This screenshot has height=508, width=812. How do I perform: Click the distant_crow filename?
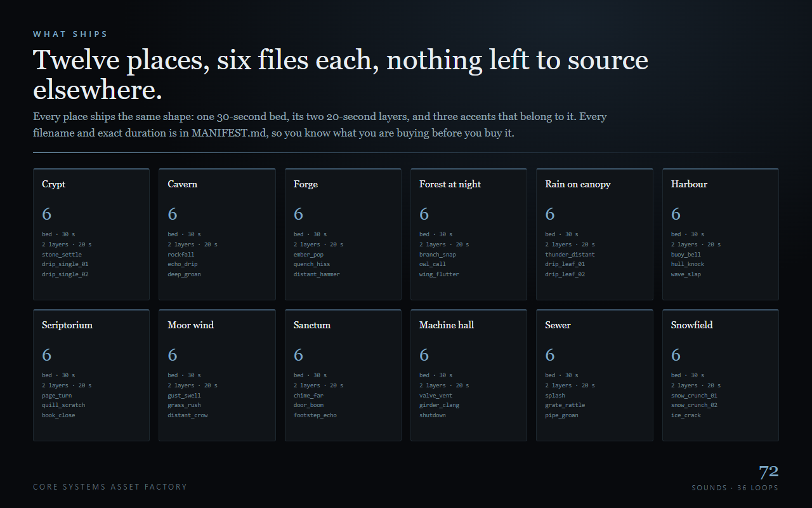pyautogui.click(x=188, y=415)
